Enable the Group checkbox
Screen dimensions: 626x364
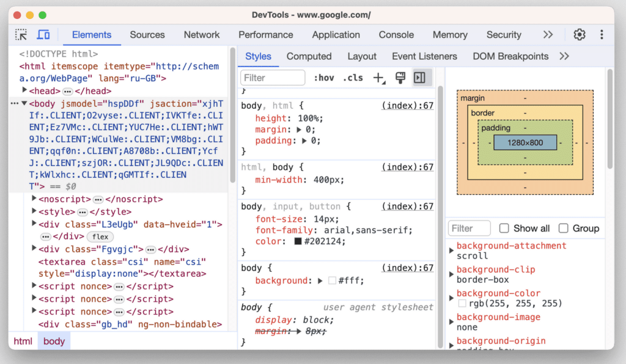564,228
